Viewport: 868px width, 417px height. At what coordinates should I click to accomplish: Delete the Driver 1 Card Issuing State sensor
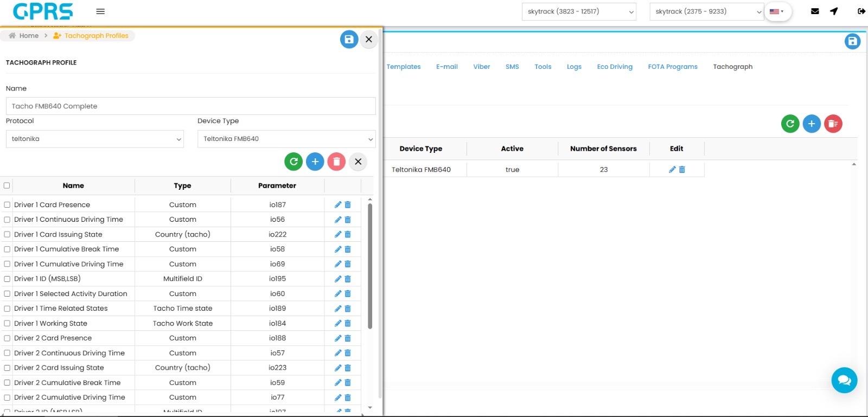pos(348,234)
